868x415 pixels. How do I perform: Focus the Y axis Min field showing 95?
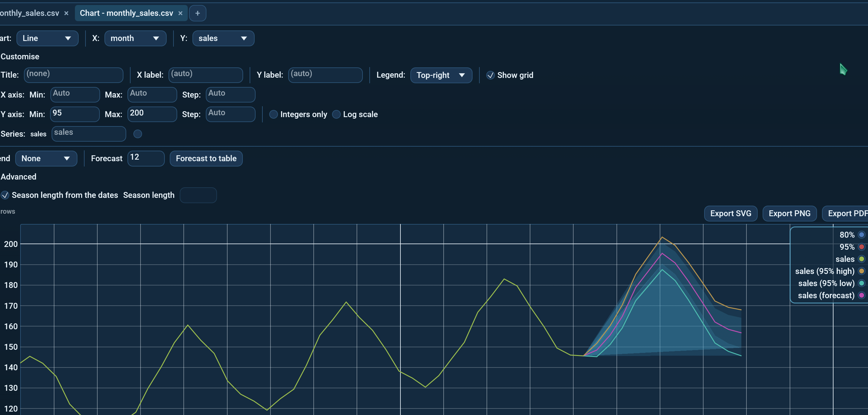[x=75, y=114]
